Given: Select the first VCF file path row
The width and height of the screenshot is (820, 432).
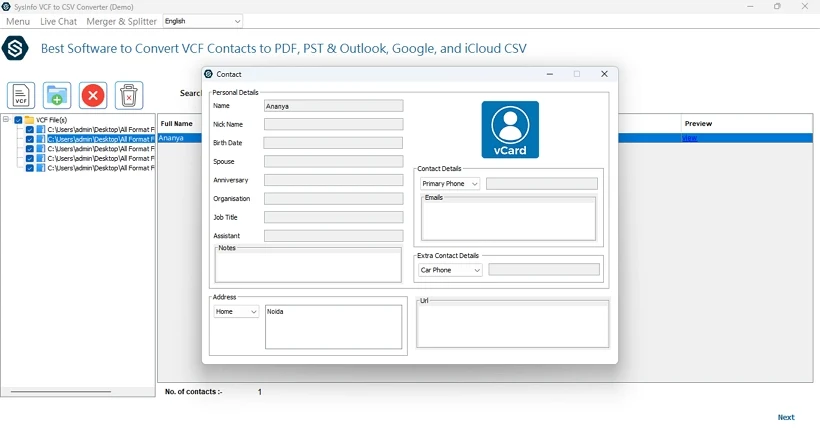Looking at the screenshot, I should [101, 130].
